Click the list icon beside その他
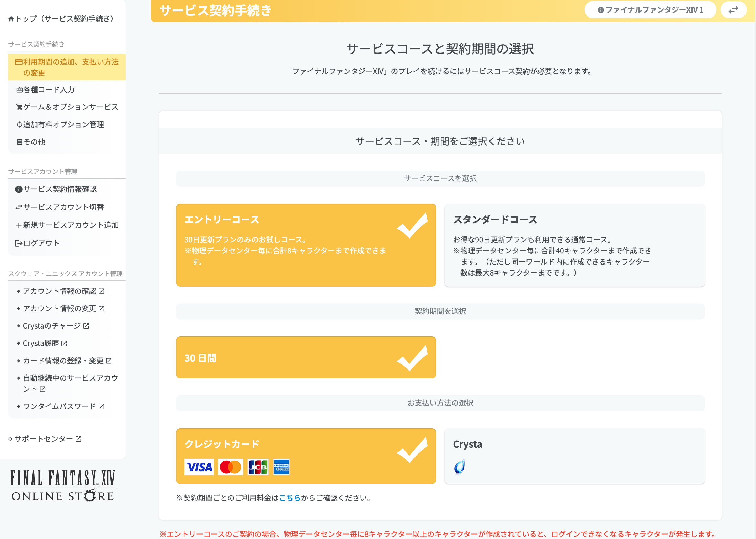Screen dimensions: 756x539 20,142
